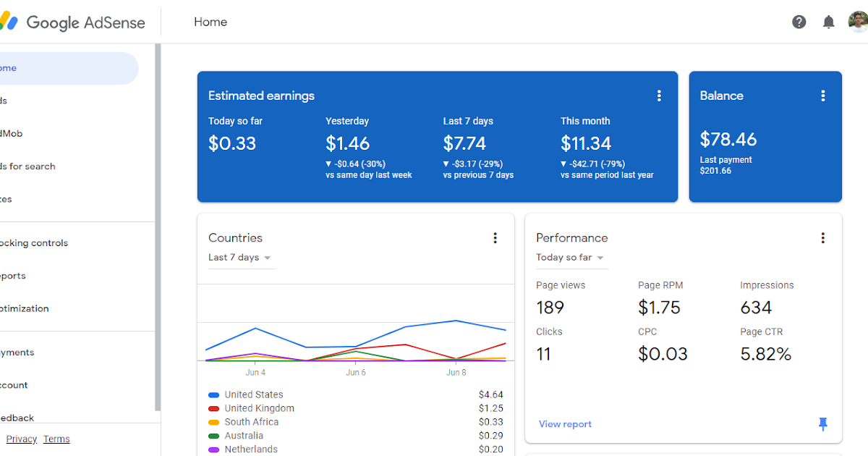The width and height of the screenshot is (868, 456).
Task: Click the sidebar vertical scrollbar
Action: click(158, 217)
